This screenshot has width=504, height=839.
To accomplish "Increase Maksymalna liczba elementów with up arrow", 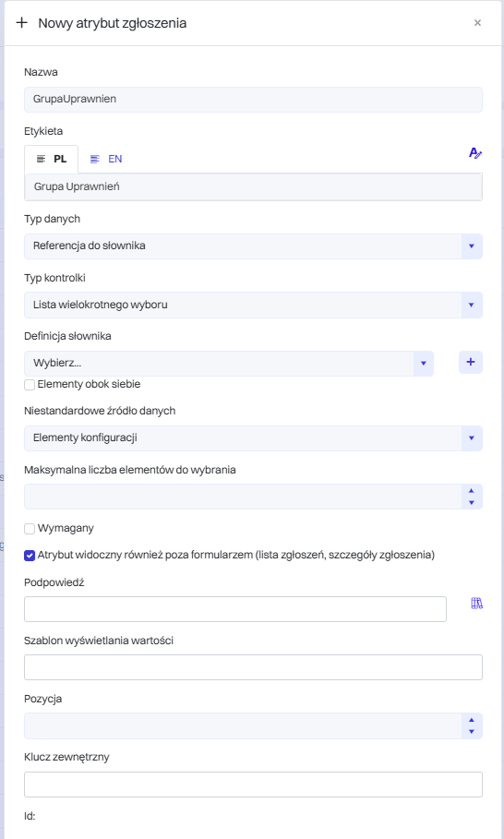I will pyautogui.click(x=472, y=491).
